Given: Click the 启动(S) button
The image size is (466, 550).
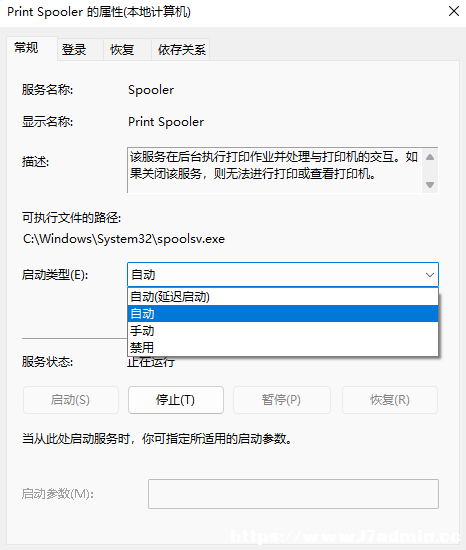Looking at the screenshot, I should point(71,400).
